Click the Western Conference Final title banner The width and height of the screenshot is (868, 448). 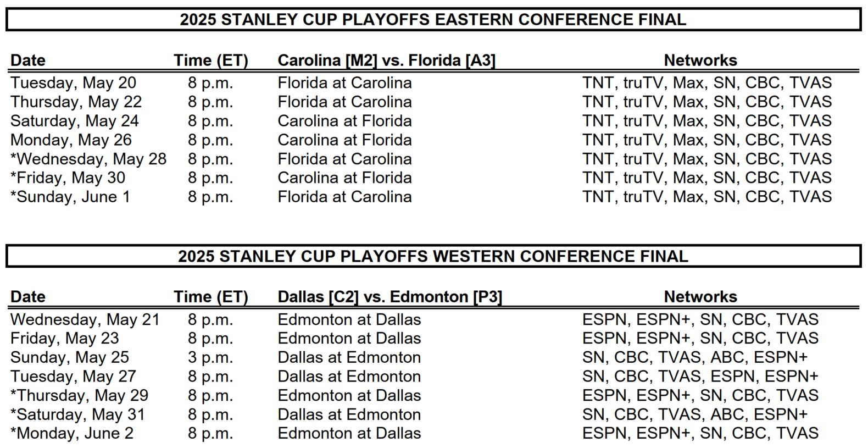tap(433, 256)
